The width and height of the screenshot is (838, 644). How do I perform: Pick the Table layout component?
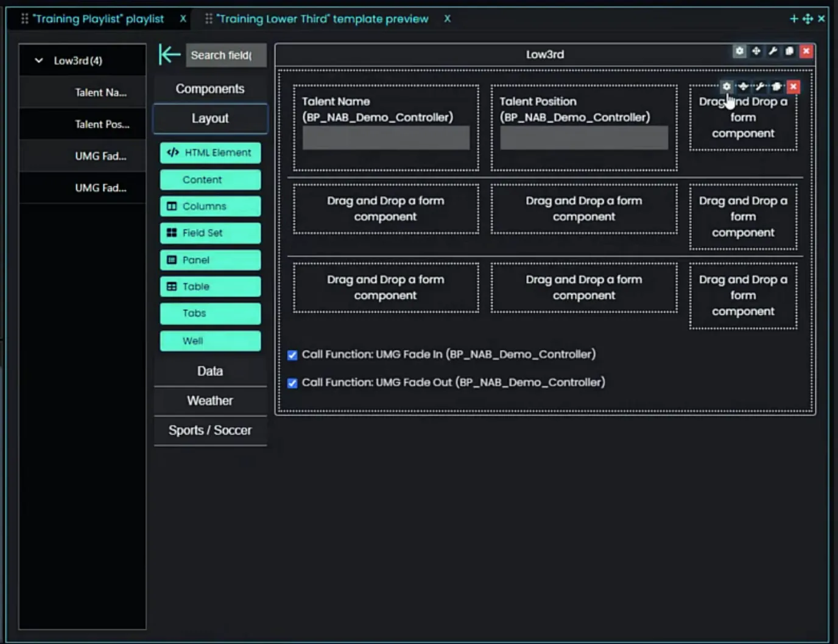pyautogui.click(x=210, y=287)
